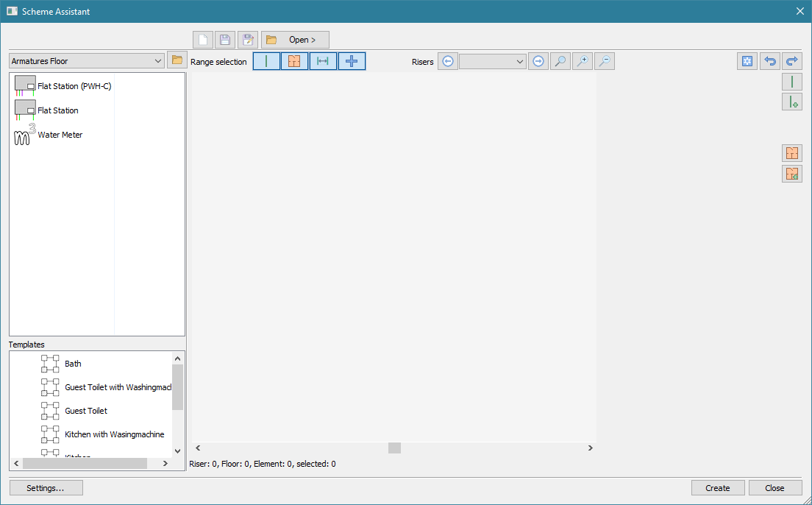The image size is (812, 505).
Task: Select the Flat Station item
Action: [x=46, y=110]
